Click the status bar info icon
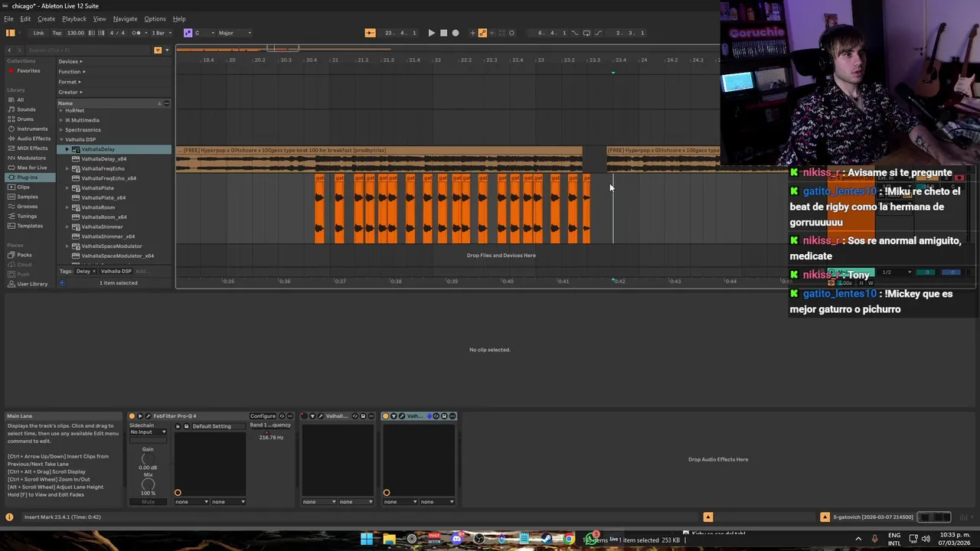 [x=9, y=517]
